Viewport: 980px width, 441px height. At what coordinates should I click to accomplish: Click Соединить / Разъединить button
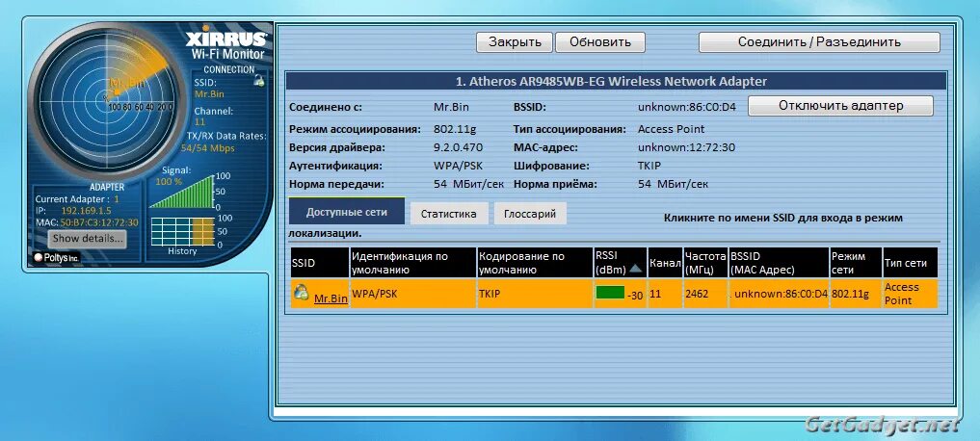click(819, 41)
